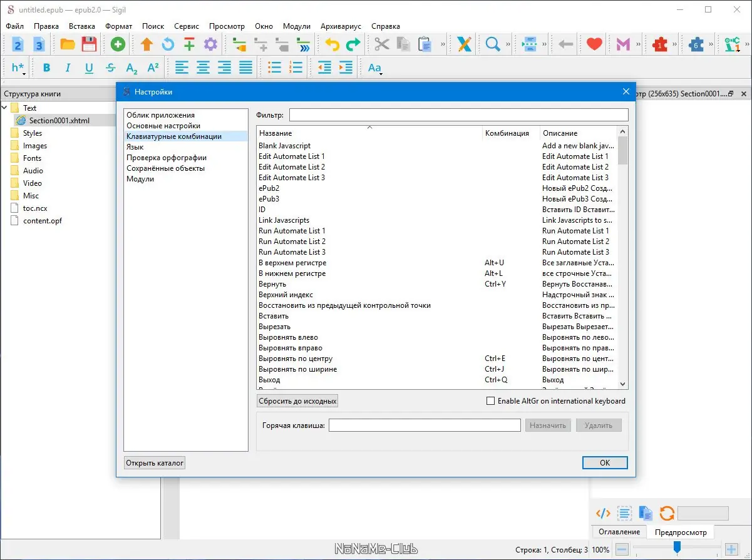Screen dimensions: 752x560
Task: Add a new file with green plus icon
Action: (118, 44)
